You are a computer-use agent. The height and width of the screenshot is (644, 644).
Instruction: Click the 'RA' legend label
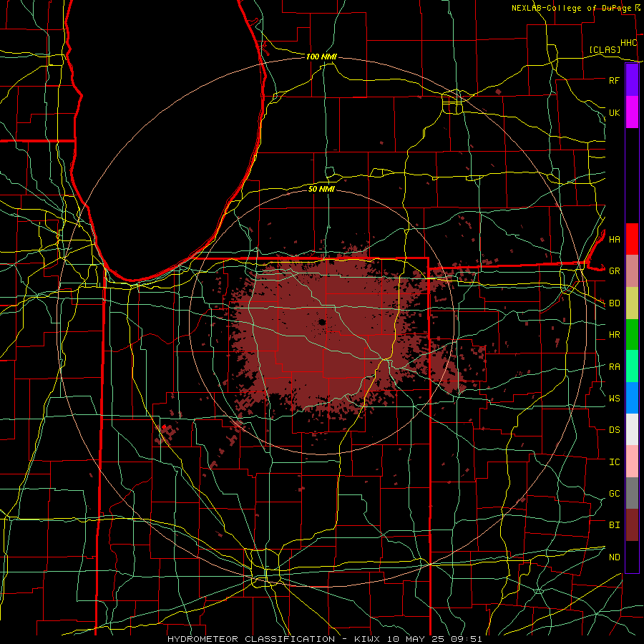(615, 367)
